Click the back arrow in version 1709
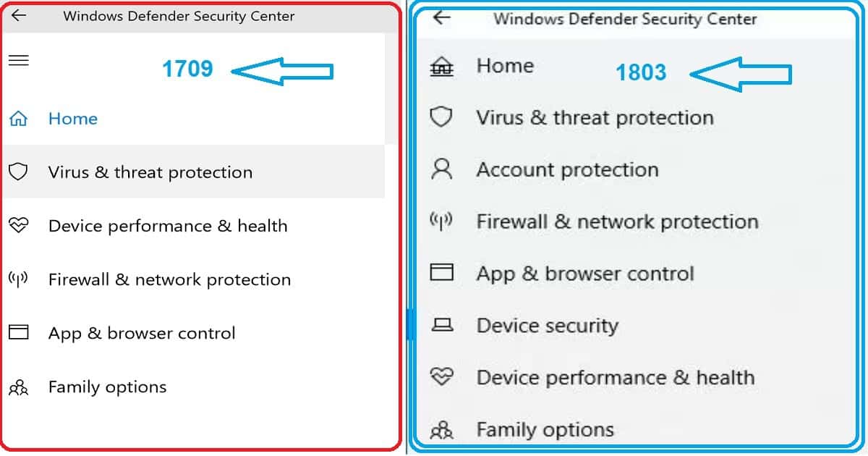This screenshot has width=868, height=456. click(17, 15)
